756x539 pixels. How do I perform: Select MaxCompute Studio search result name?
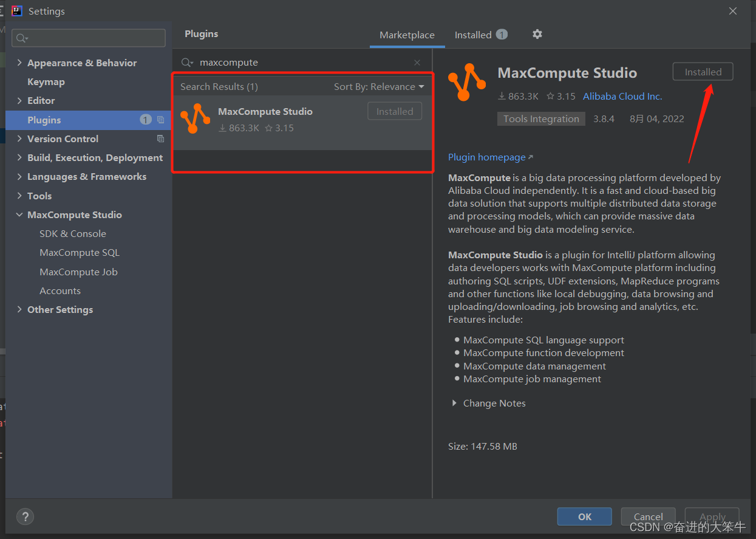click(x=265, y=111)
